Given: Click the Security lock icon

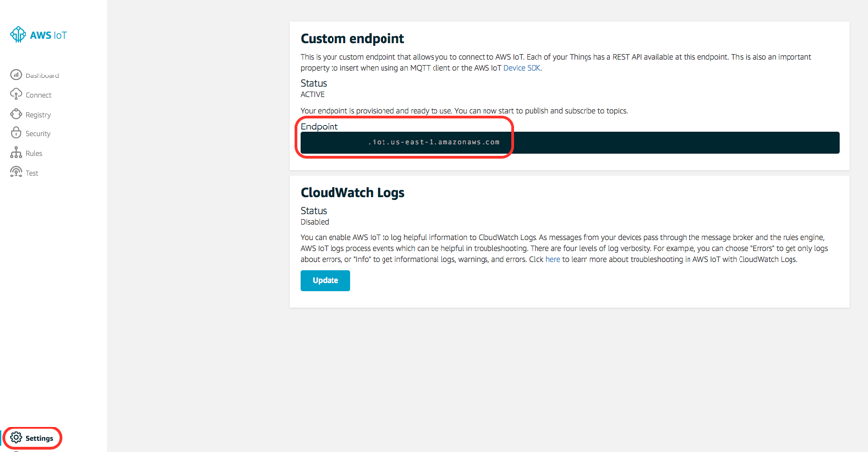Looking at the screenshot, I should 16,132.
